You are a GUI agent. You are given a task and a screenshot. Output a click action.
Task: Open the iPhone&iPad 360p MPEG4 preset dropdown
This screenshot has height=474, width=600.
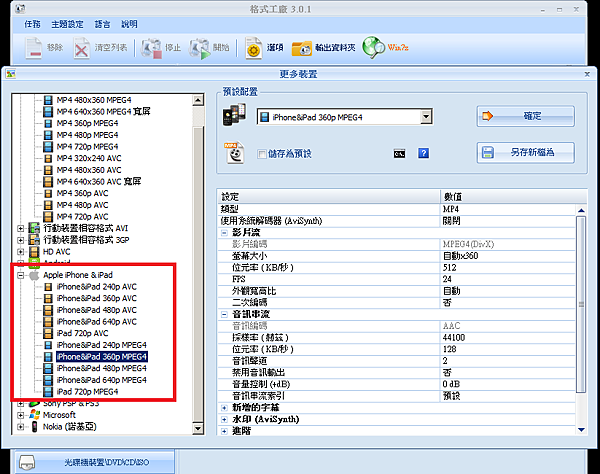pos(426,117)
